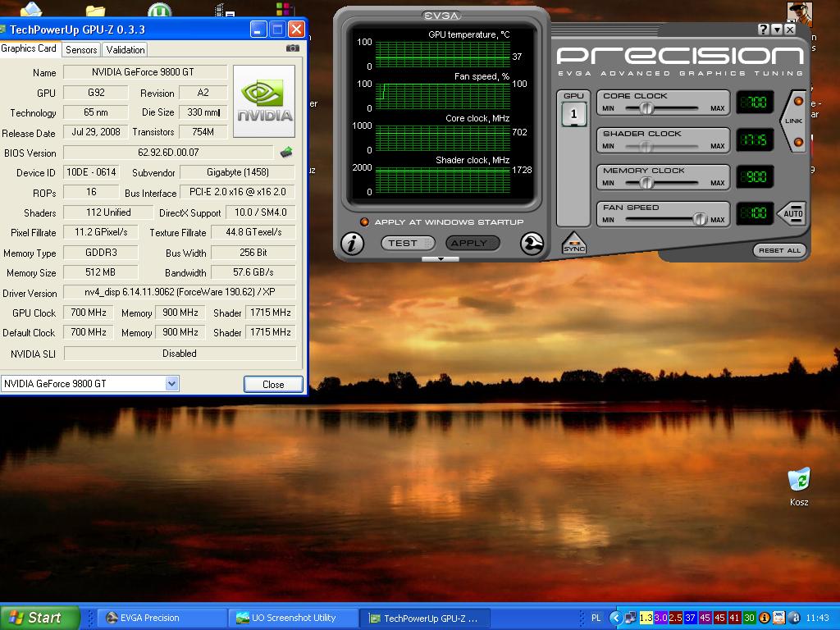The image size is (840, 630).
Task: Click the GPU-Z screenshot camera icon
Action: coord(293,49)
